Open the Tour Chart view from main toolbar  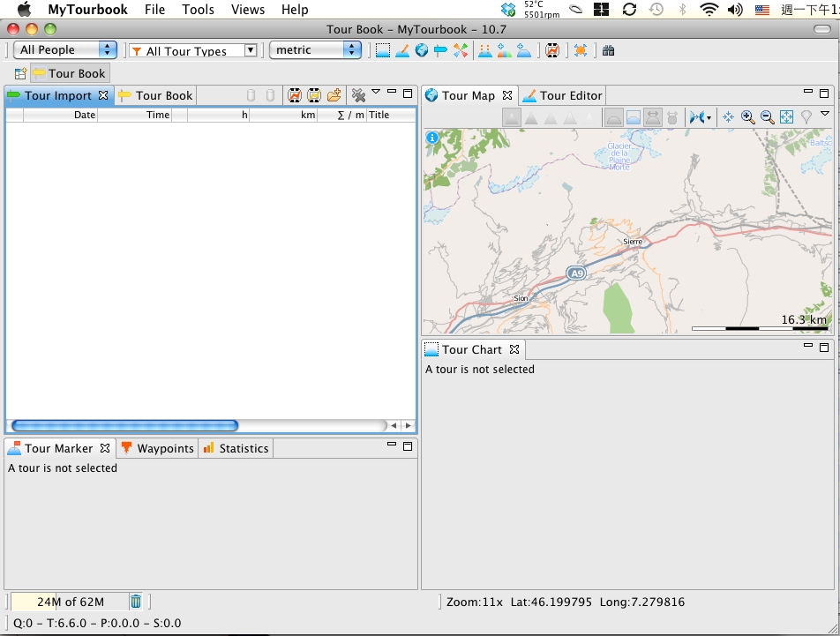[x=383, y=50]
